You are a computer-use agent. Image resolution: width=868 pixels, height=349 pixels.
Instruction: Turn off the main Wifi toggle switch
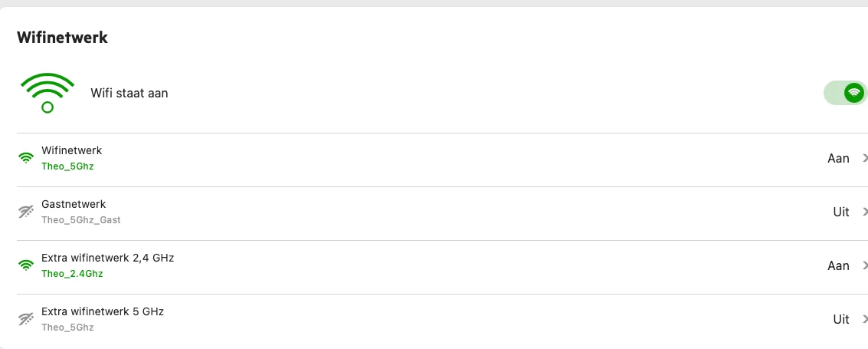[x=845, y=93]
